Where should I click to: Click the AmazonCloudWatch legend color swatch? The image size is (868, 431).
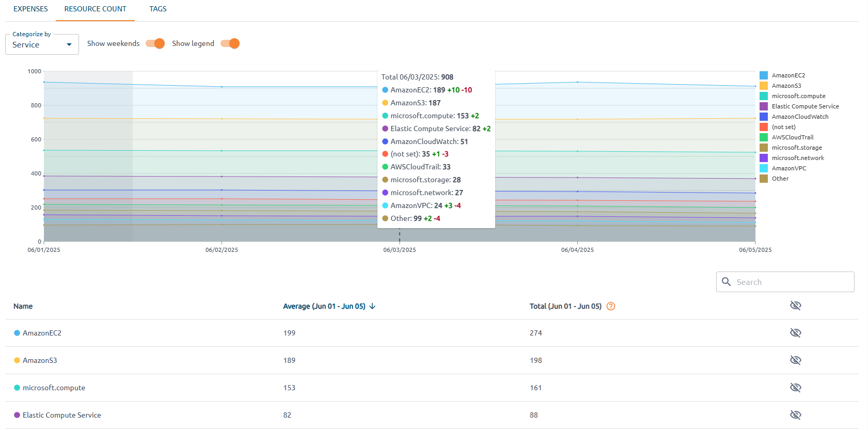pyautogui.click(x=764, y=117)
